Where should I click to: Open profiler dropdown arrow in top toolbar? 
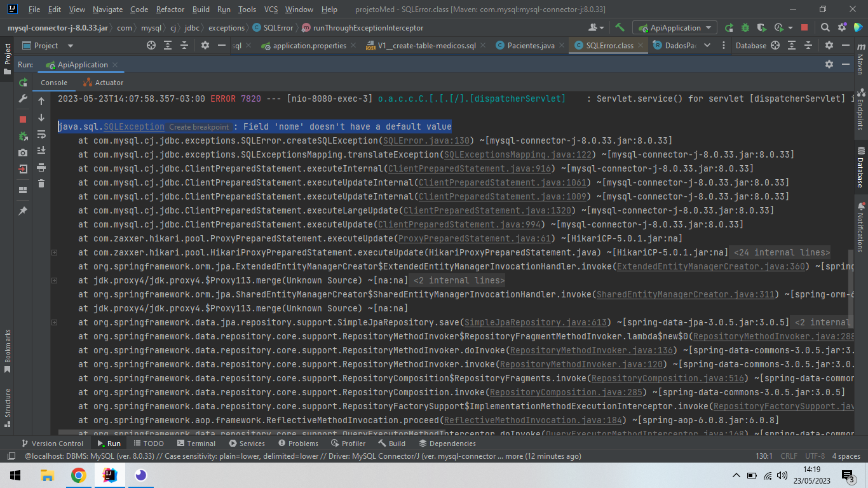(x=790, y=27)
